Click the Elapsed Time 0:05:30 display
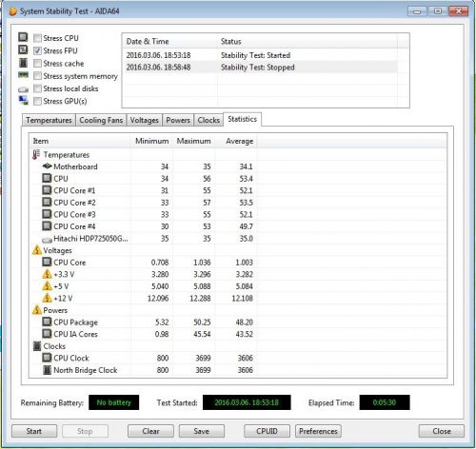476x449 pixels. click(385, 402)
